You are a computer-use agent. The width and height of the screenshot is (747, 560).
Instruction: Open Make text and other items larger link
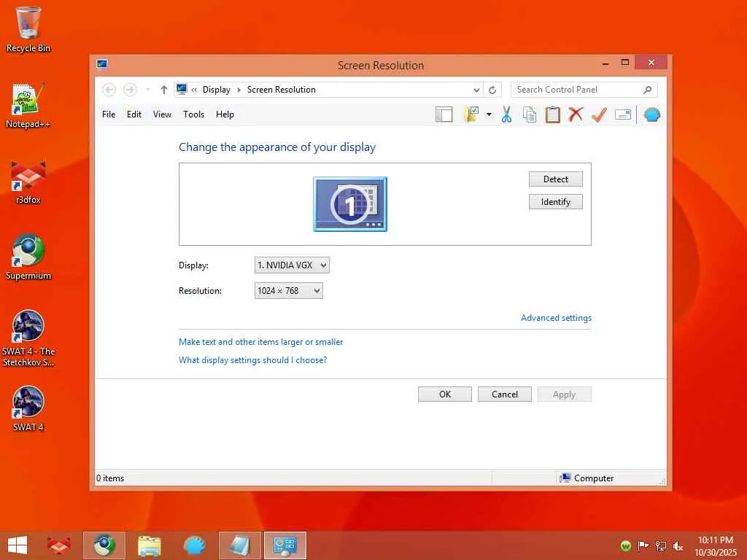[x=260, y=342]
